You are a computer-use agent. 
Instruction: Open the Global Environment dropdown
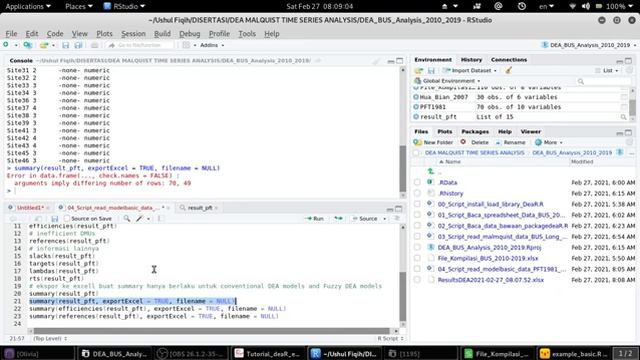tap(448, 81)
